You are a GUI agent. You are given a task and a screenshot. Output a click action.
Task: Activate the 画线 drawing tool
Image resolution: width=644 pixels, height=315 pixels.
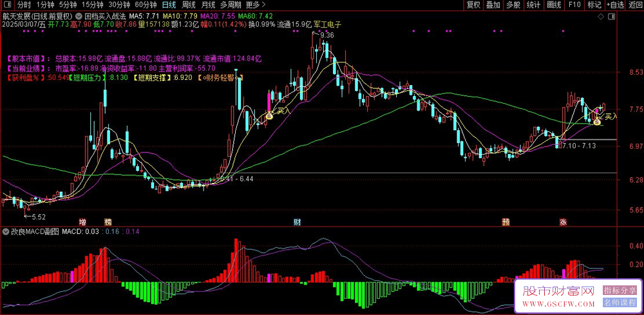click(554, 5)
